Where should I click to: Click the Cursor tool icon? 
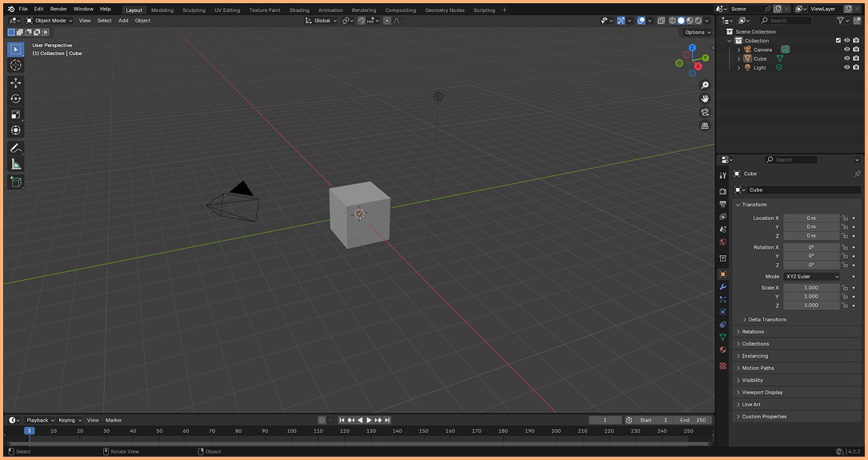(x=15, y=65)
